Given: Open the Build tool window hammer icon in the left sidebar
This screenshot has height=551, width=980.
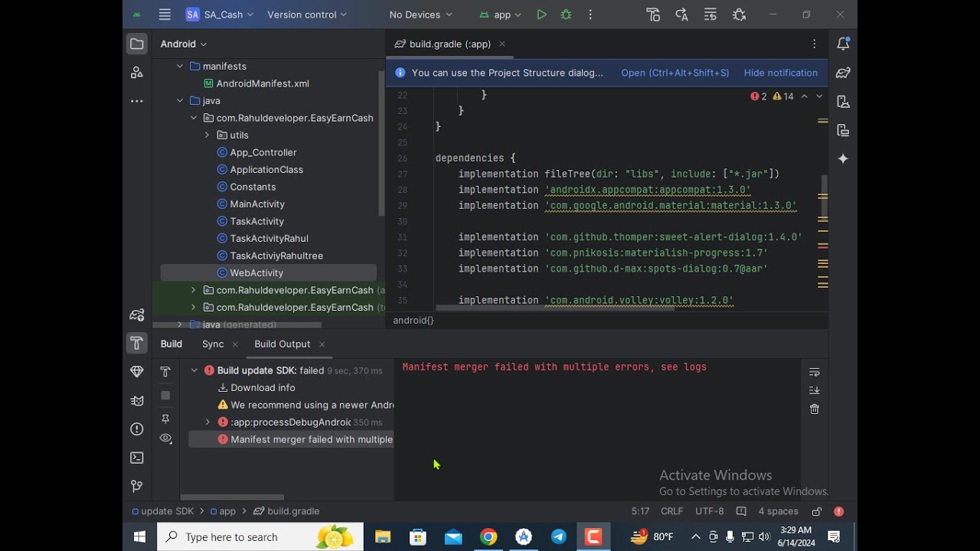Looking at the screenshot, I should pyautogui.click(x=137, y=343).
